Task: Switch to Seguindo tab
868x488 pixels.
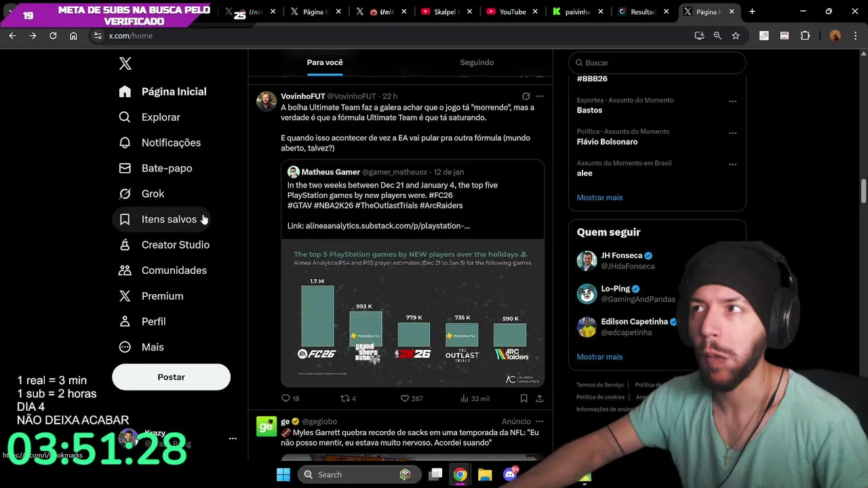Action: (x=477, y=62)
